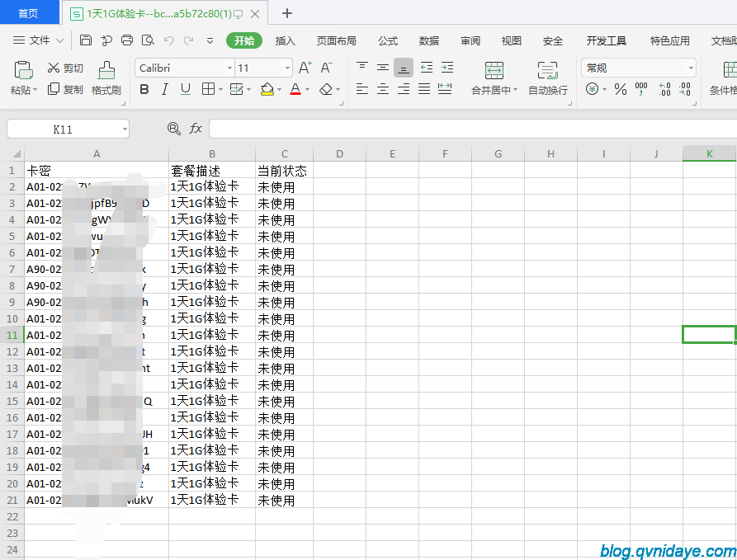
Task: Click the fill color bucket
Action: (x=267, y=89)
